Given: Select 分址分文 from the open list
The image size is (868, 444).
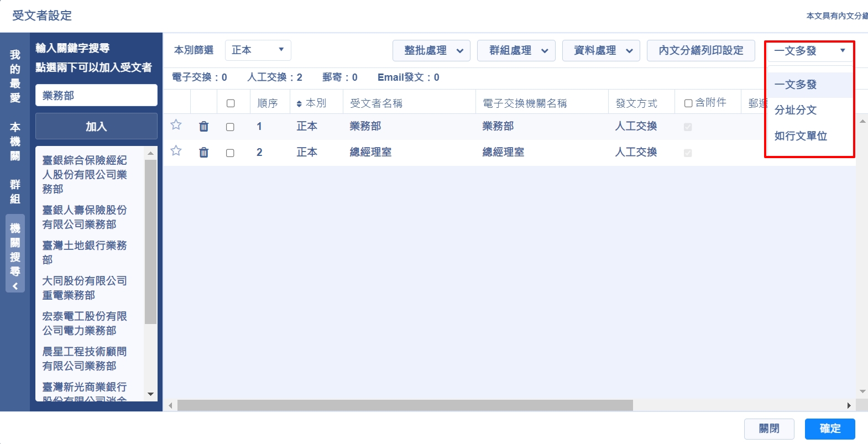Looking at the screenshot, I should (796, 110).
